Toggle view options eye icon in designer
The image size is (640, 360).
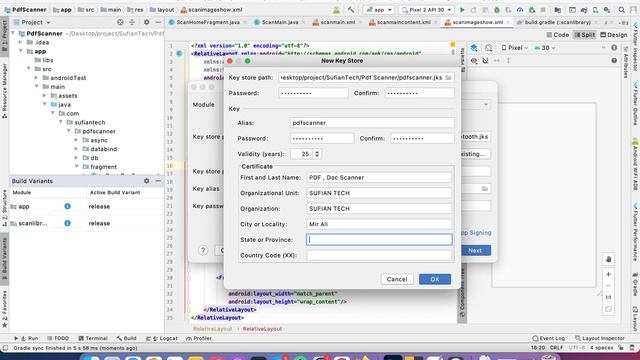coord(474,60)
